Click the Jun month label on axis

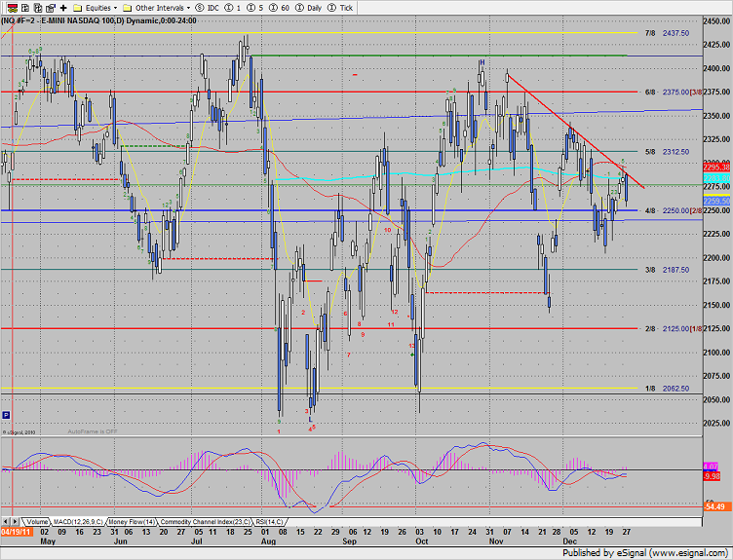[x=121, y=541]
